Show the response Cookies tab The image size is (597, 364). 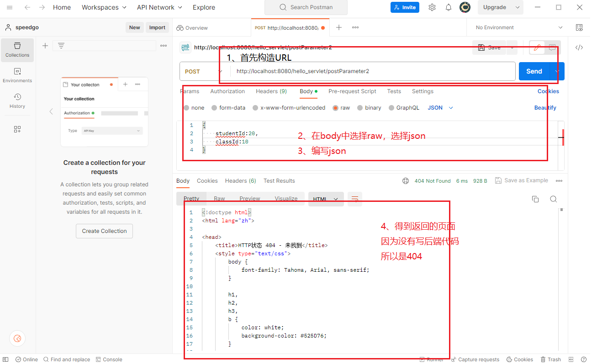[x=207, y=181]
